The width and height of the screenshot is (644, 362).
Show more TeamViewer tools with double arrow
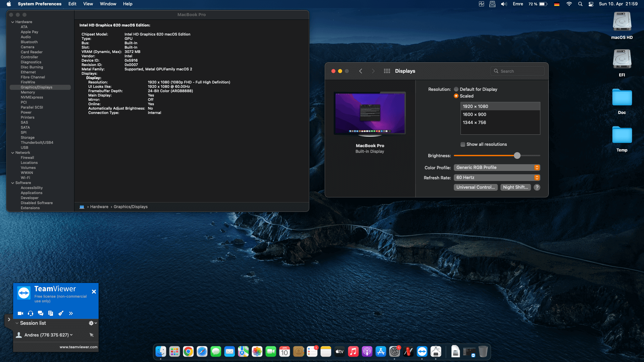pos(71,313)
